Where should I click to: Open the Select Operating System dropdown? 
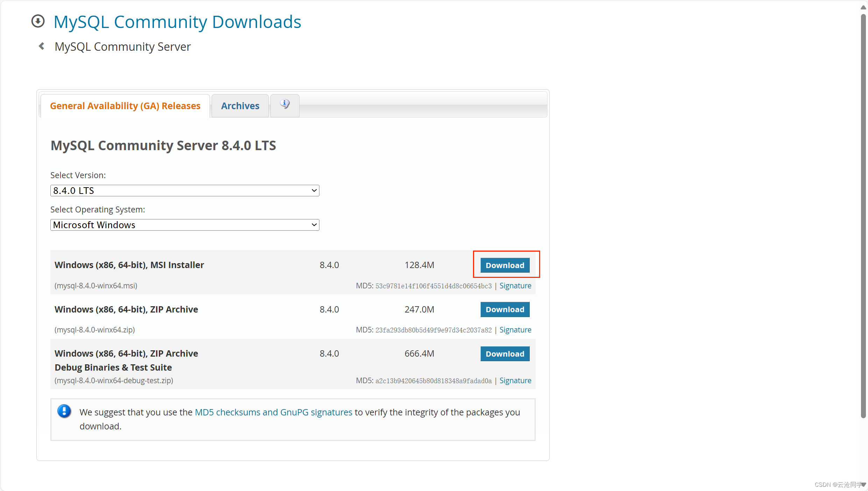(x=184, y=225)
